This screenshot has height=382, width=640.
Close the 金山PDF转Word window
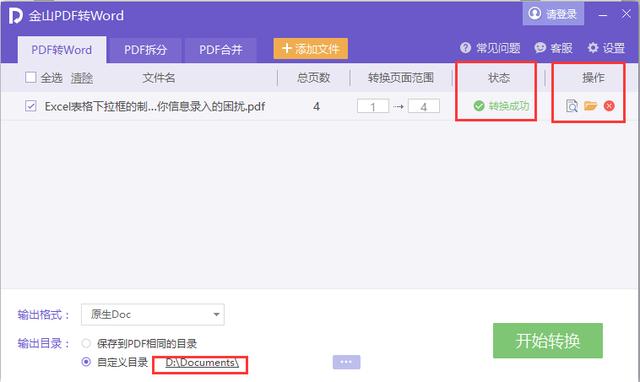[x=626, y=14]
